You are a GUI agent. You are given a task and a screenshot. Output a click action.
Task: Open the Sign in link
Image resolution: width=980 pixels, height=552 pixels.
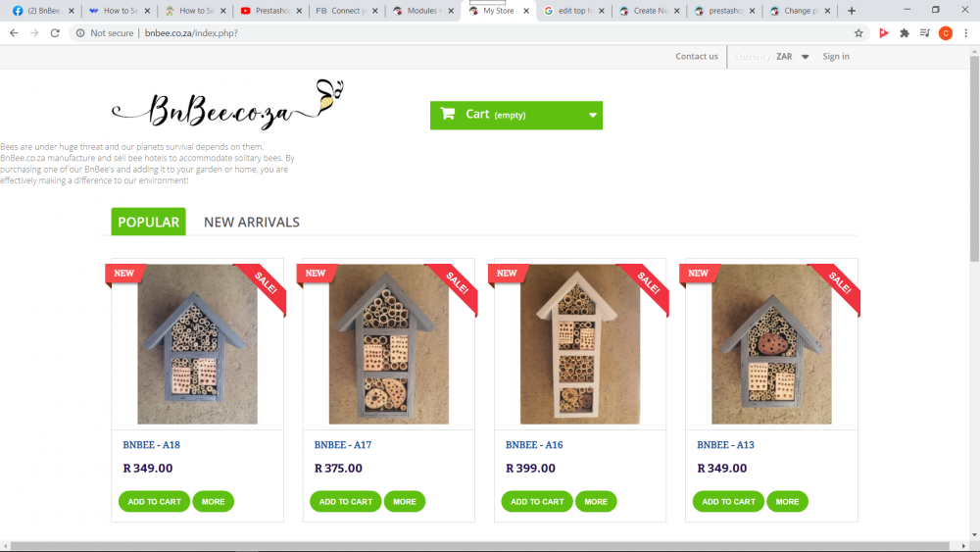[x=836, y=56]
